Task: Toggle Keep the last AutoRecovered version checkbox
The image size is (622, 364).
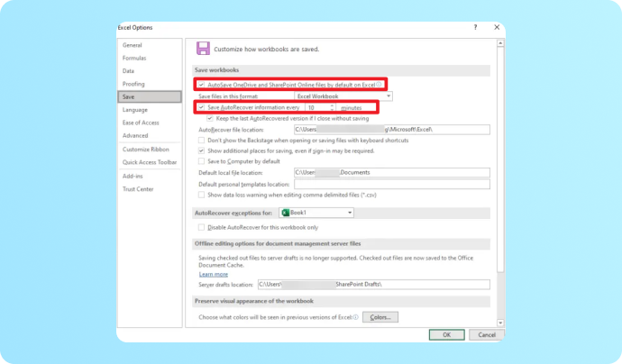Action: coord(210,118)
